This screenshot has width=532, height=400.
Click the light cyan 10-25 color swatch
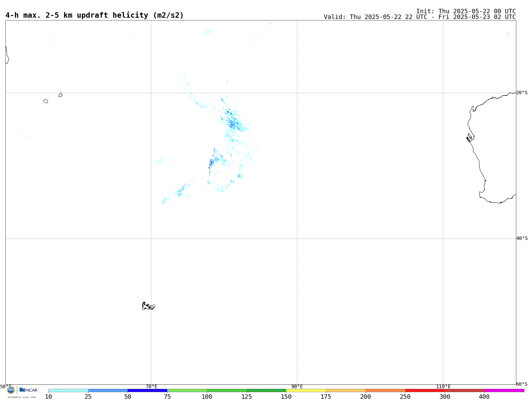(68, 390)
